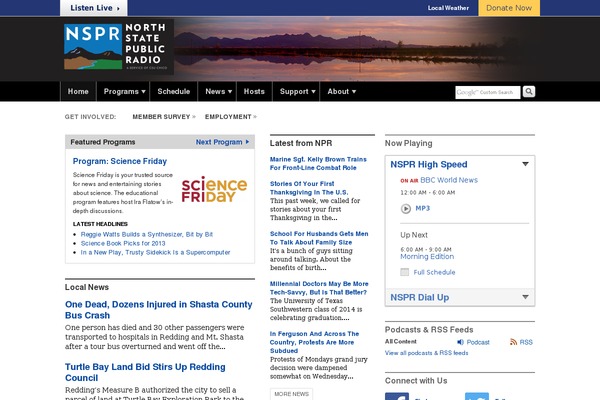
Task: Expand the Support dropdown menu
Action: (x=297, y=91)
